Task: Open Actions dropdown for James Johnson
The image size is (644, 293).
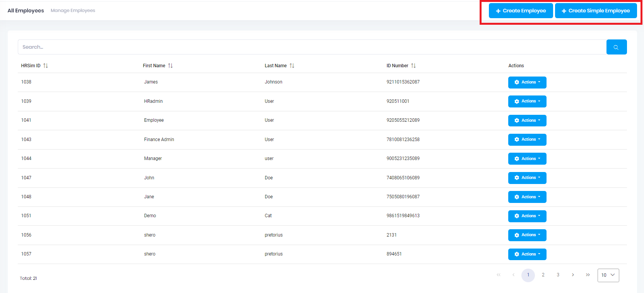Action: [x=527, y=82]
